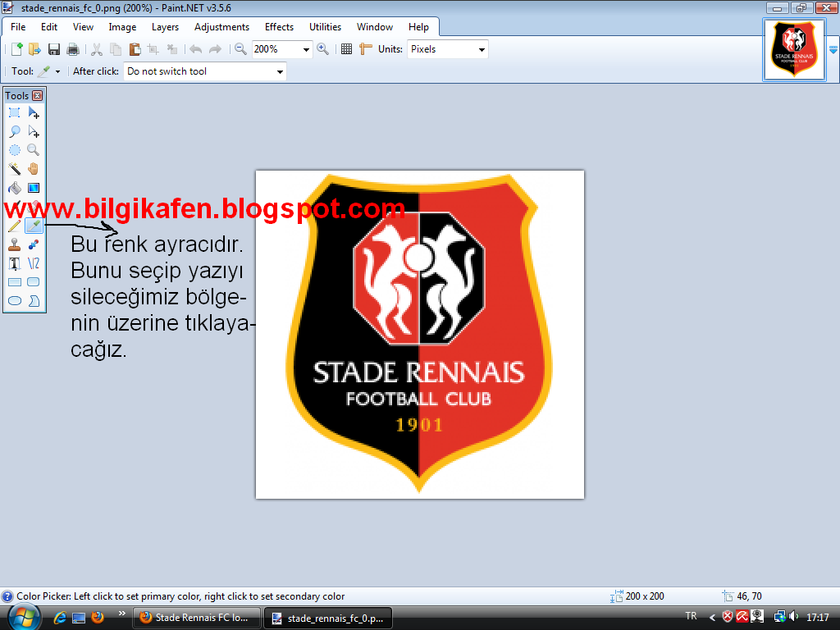Viewport: 840px width, 630px height.
Task: Open the View menu
Action: [x=83, y=27]
